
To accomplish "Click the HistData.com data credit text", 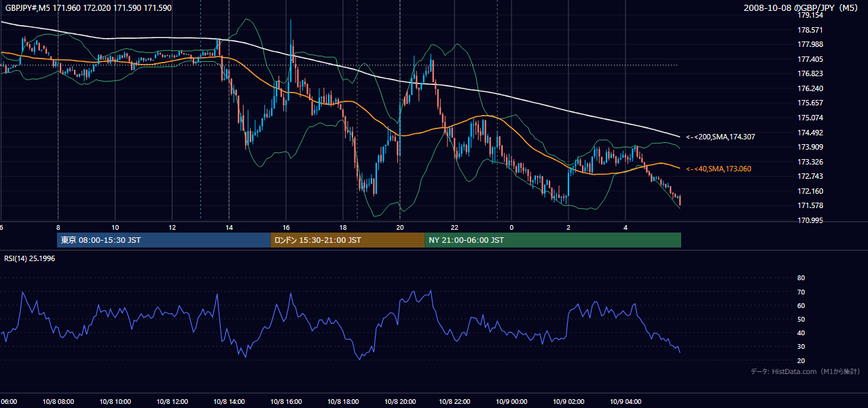I will coord(805,371).
